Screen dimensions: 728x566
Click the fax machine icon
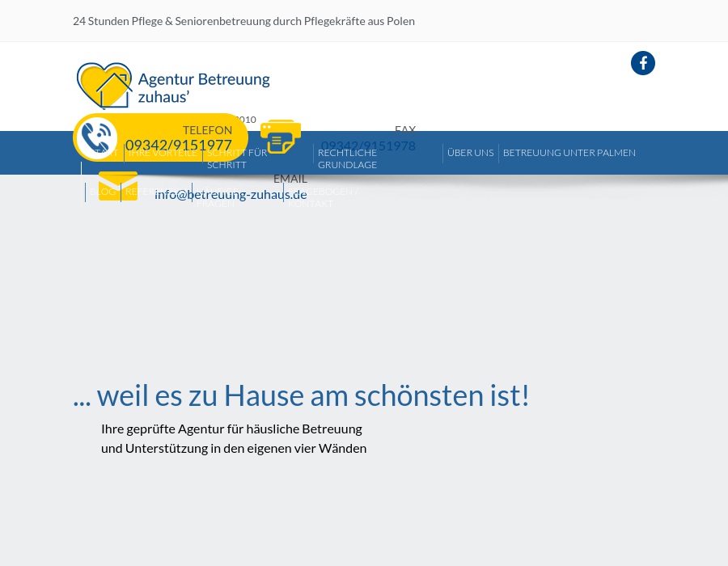click(x=281, y=137)
